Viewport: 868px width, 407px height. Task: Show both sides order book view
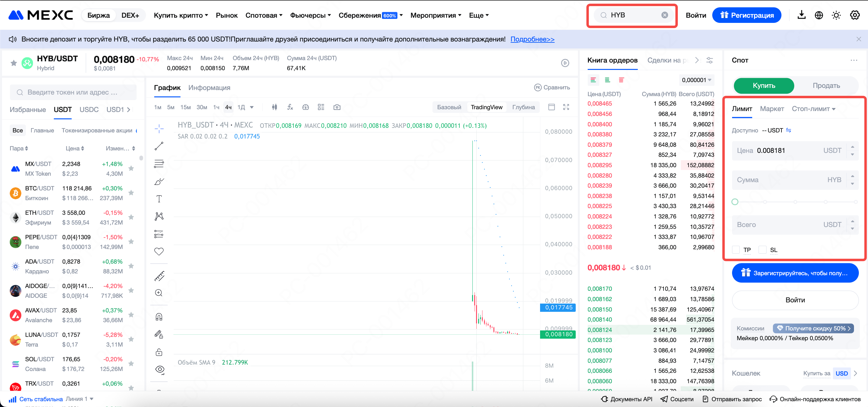(593, 80)
